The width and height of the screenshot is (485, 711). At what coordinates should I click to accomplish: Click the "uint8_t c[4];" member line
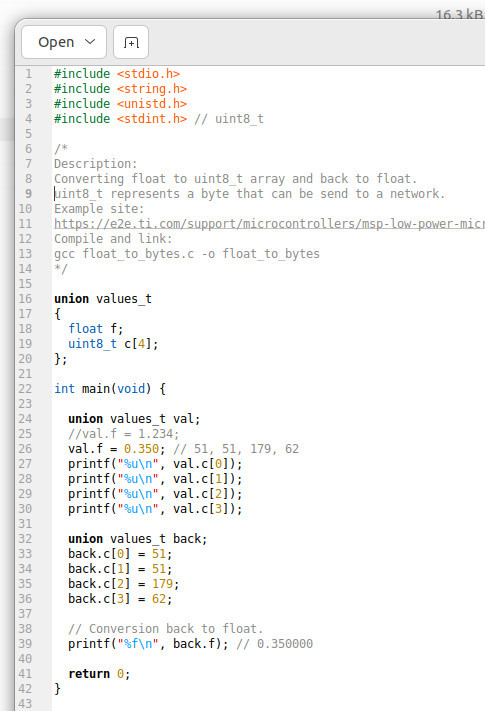point(113,344)
